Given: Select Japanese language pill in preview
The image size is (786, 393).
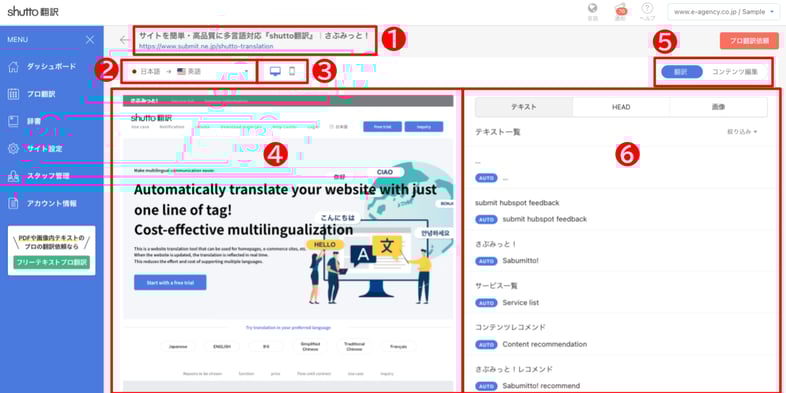Looking at the screenshot, I should (x=178, y=346).
